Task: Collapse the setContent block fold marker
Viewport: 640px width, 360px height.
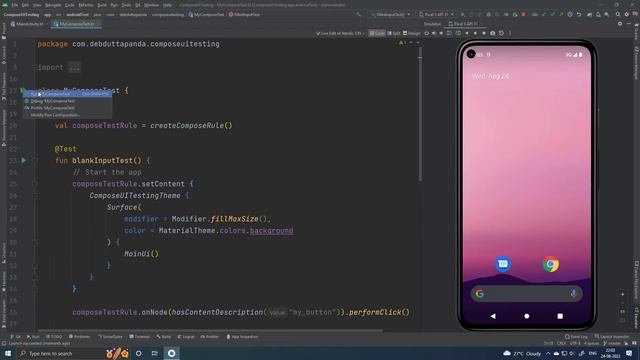Action: pyautogui.click(x=35, y=184)
